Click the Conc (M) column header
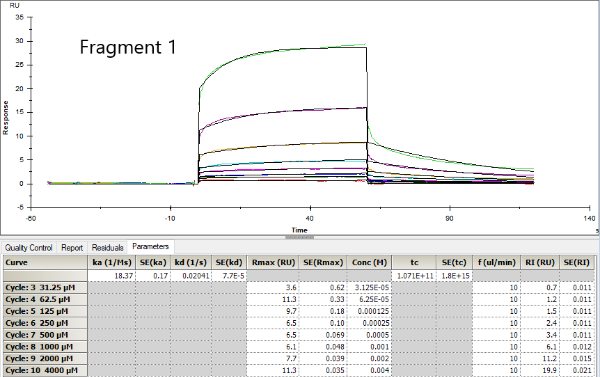The height and width of the screenshot is (377, 600). tap(369, 263)
